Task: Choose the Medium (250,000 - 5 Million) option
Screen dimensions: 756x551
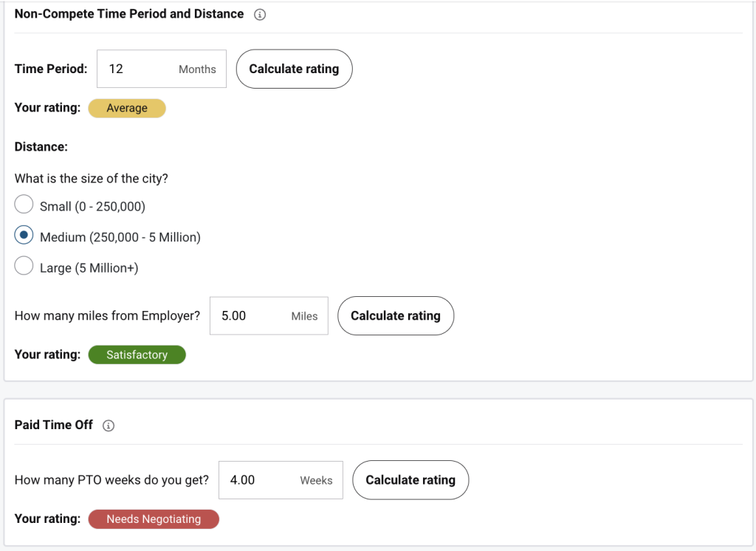Action: [24, 236]
